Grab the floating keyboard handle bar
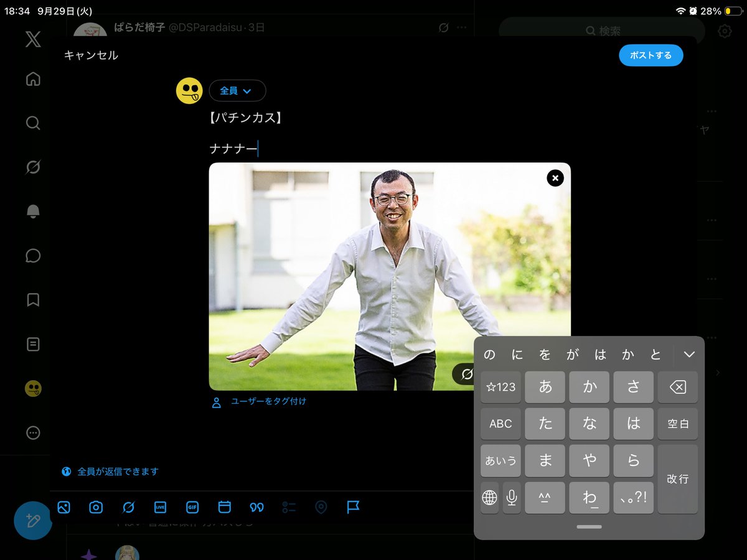 coord(589,527)
